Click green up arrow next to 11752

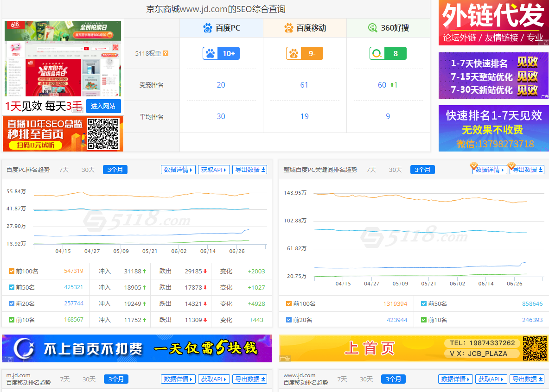click(x=144, y=320)
